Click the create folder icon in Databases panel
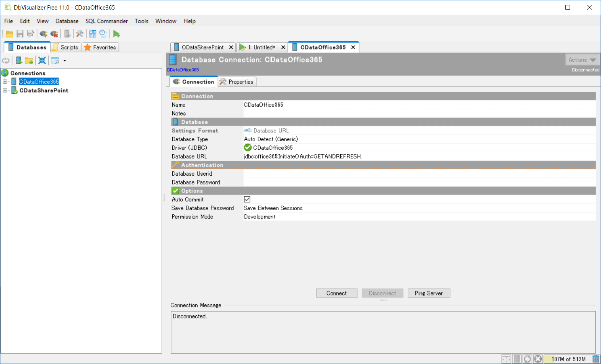Viewport: 601px width, 364px height. point(29,60)
